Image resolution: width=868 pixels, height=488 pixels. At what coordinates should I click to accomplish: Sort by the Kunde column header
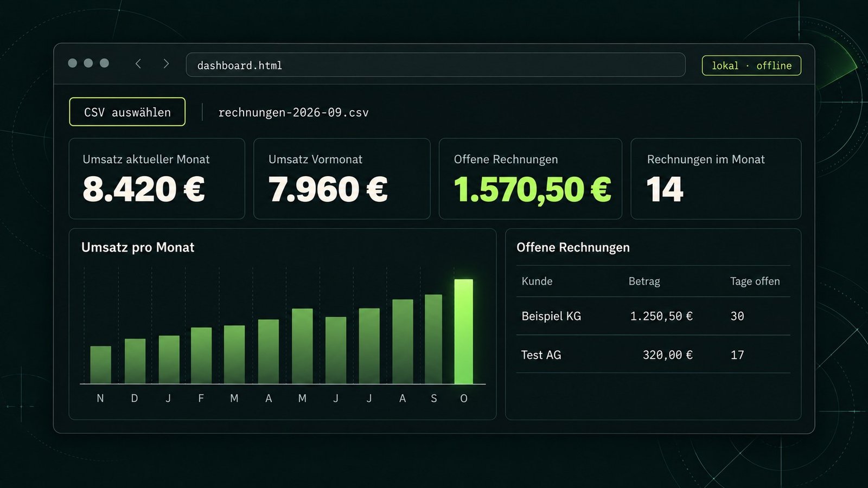537,281
